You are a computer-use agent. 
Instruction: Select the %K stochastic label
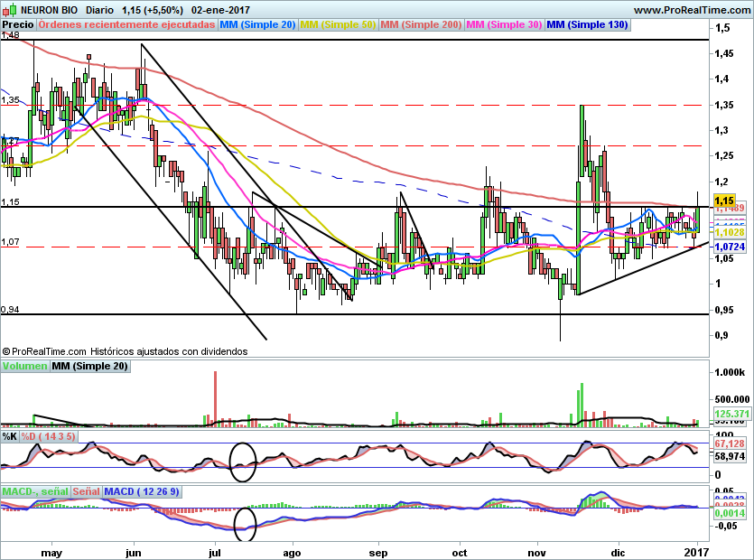(10, 436)
